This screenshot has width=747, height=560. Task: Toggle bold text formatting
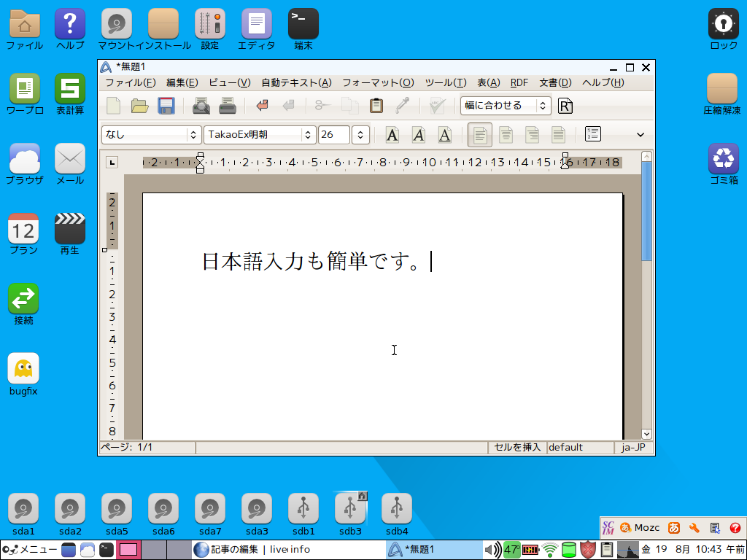tap(392, 135)
